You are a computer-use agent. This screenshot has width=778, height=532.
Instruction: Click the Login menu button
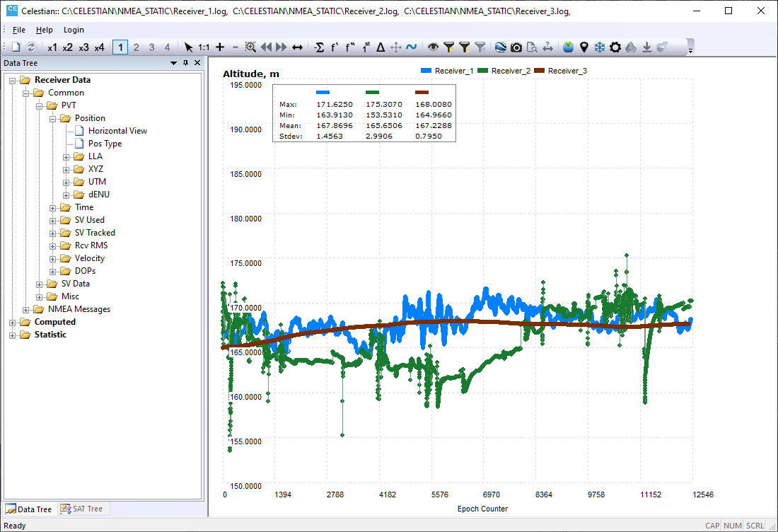coord(74,30)
